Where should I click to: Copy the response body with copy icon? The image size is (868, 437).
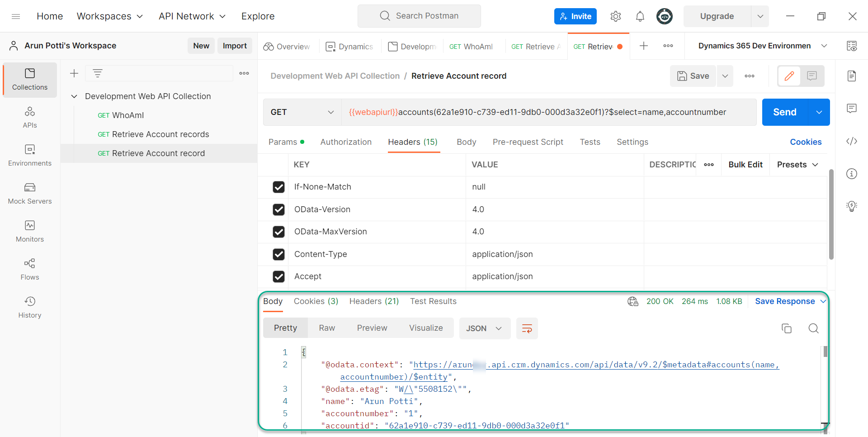point(787,328)
